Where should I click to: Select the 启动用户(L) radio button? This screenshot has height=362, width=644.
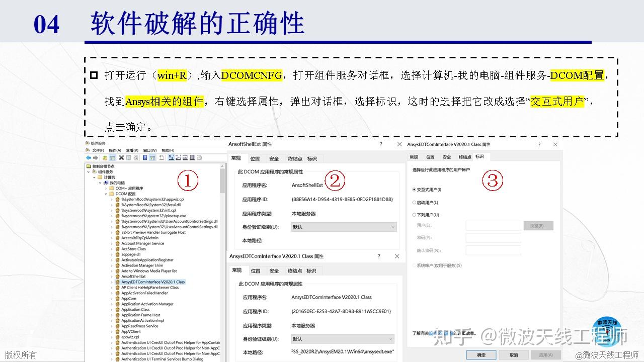click(x=414, y=203)
